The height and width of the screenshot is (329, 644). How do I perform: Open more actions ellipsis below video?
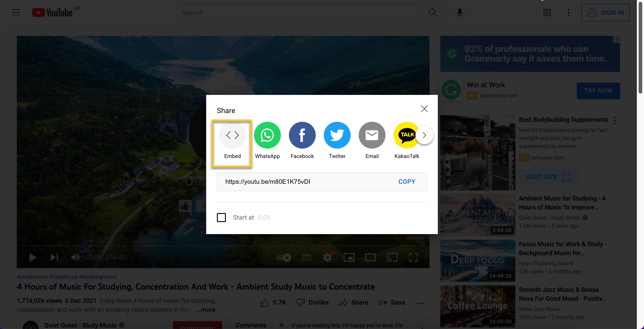(x=420, y=303)
